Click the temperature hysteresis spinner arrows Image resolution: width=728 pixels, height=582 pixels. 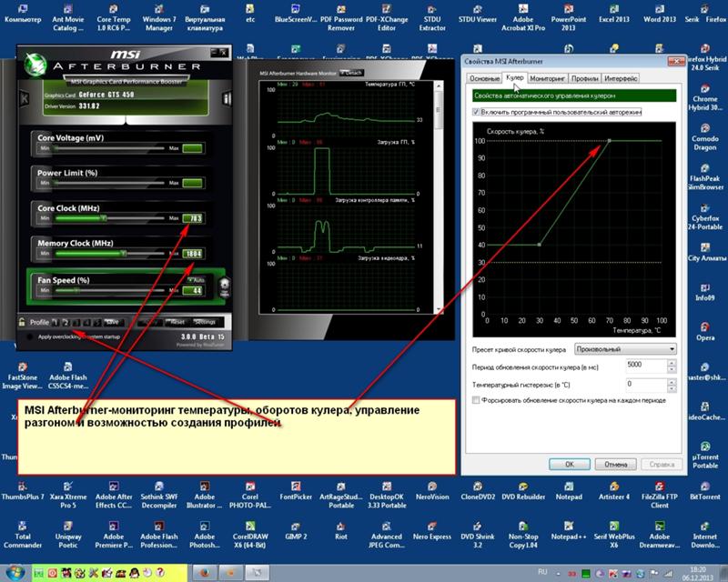tap(672, 385)
